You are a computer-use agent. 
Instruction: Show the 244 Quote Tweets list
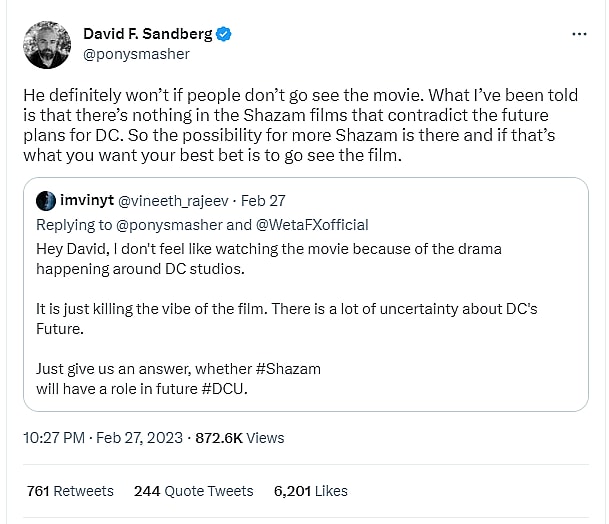point(193,491)
